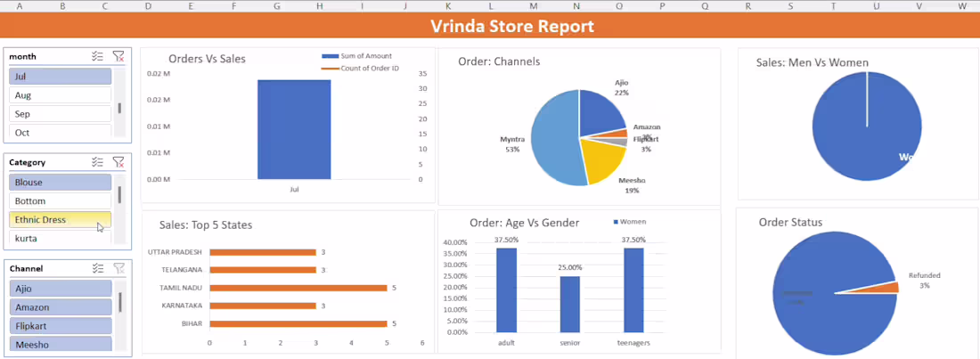Click the Category slicer scrollbar
Image resolution: width=980 pixels, height=359 pixels.
tap(119, 194)
